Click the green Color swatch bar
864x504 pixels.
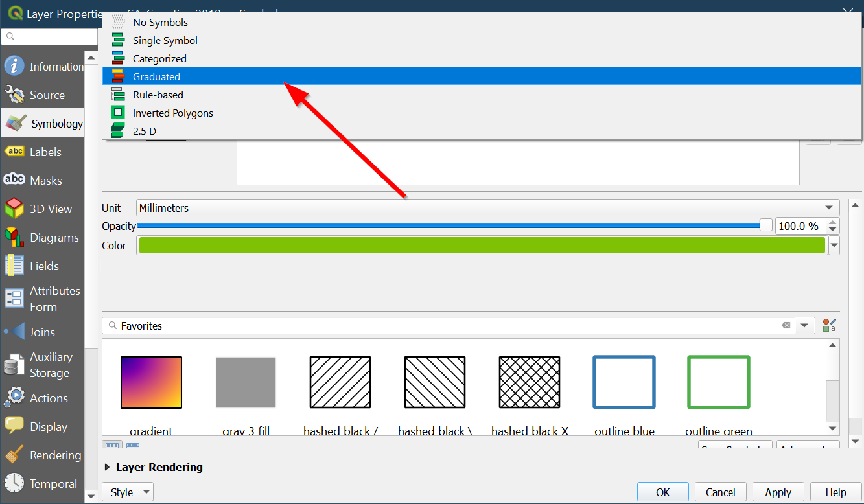(482, 246)
